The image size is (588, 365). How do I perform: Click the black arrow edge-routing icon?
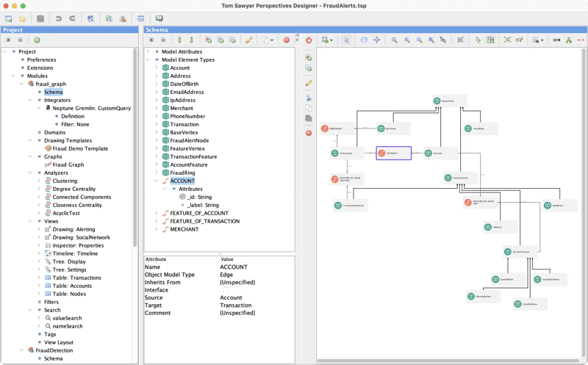(x=557, y=40)
